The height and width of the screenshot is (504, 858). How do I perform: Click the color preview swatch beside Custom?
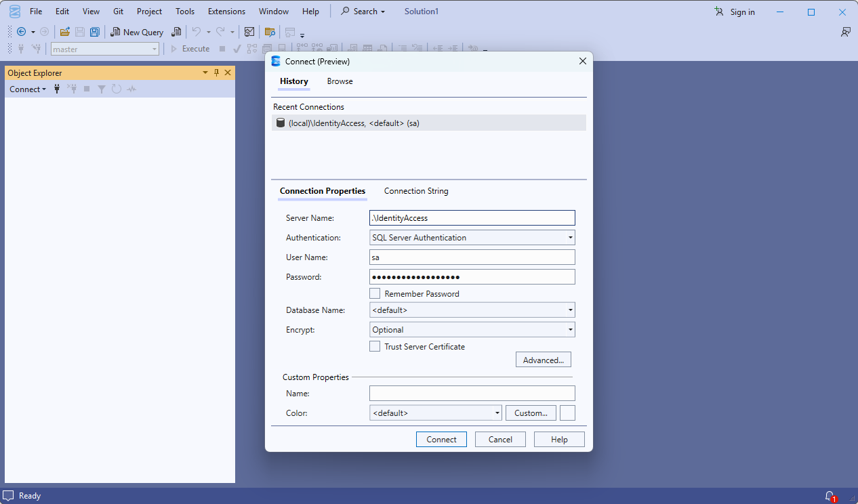pyautogui.click(x=567, y=413)
